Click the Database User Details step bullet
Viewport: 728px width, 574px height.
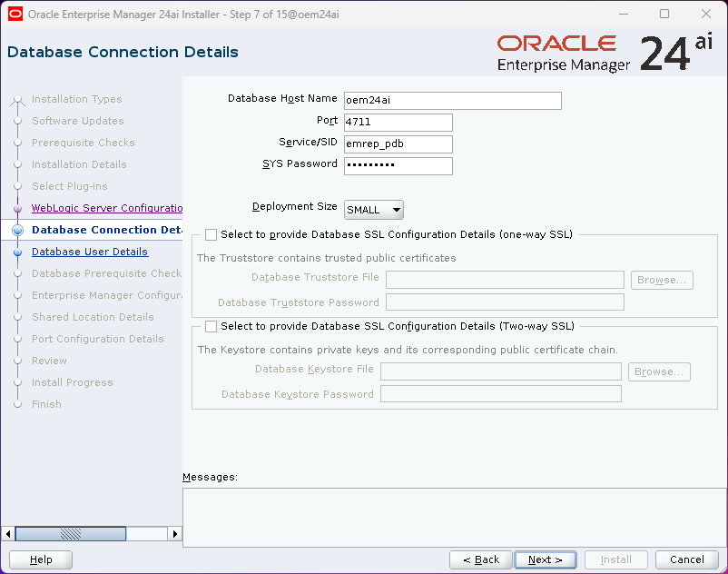17,252
